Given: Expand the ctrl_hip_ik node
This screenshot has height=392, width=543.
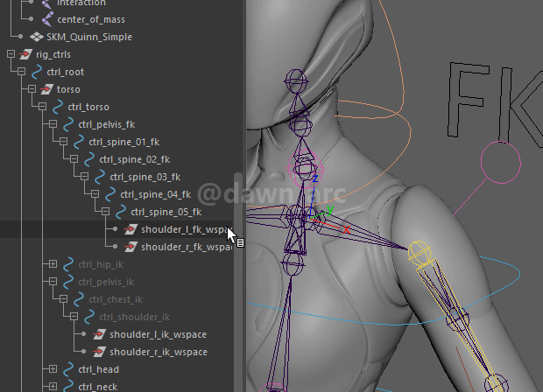Looking at the screenshot, I should [x=53, y=264].
